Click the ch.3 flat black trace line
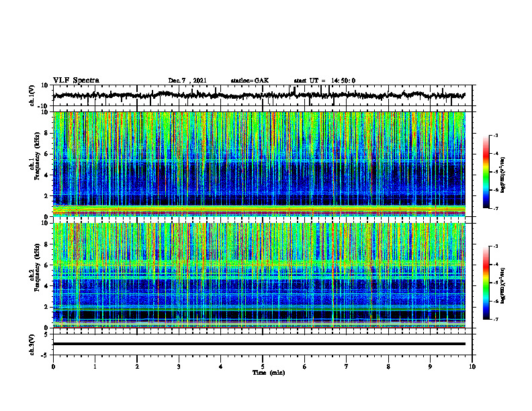Screen dimensions: 532x411 [259, 344]
